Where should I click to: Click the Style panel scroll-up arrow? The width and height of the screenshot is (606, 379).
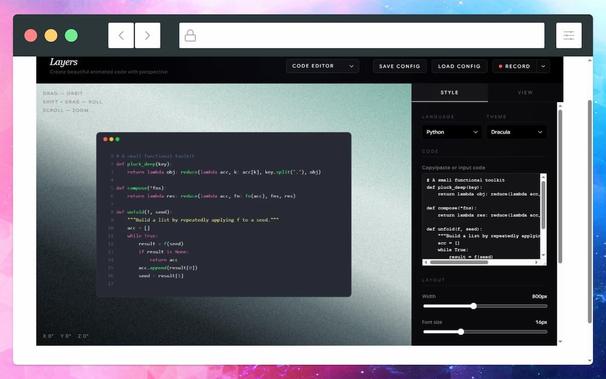tap(560, 105)
